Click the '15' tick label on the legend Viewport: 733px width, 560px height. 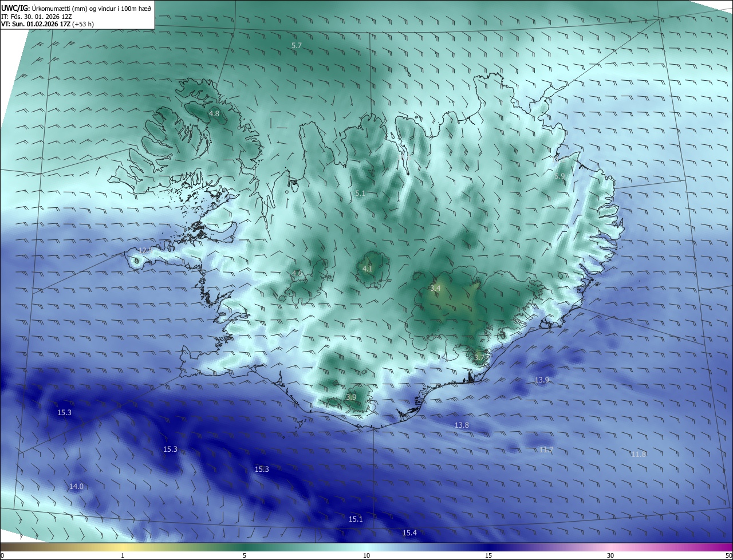[488, 556]
